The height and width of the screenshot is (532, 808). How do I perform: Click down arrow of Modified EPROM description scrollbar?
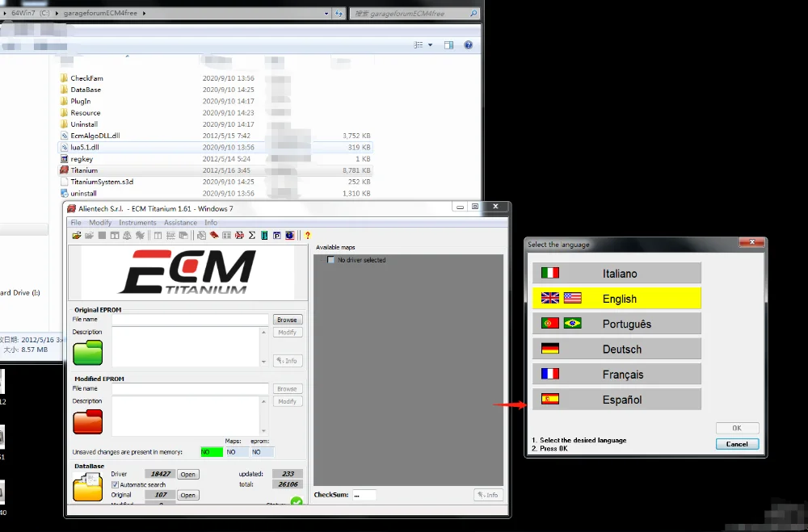coord(264,431)
